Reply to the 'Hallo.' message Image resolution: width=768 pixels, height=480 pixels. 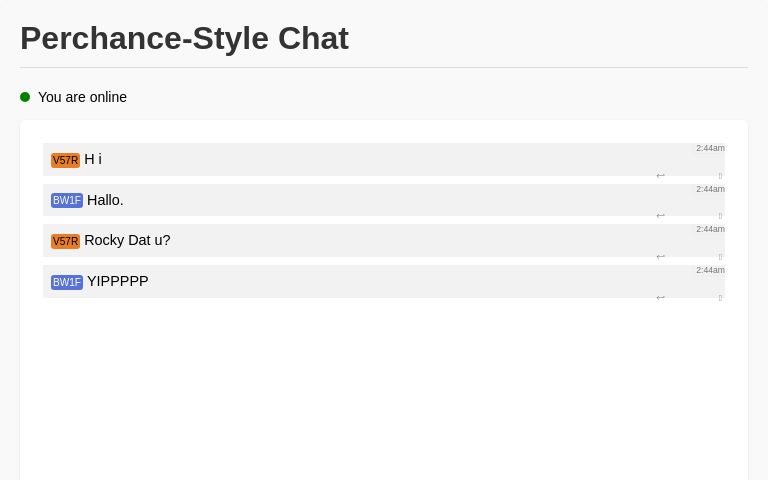[x=660, y=216]
